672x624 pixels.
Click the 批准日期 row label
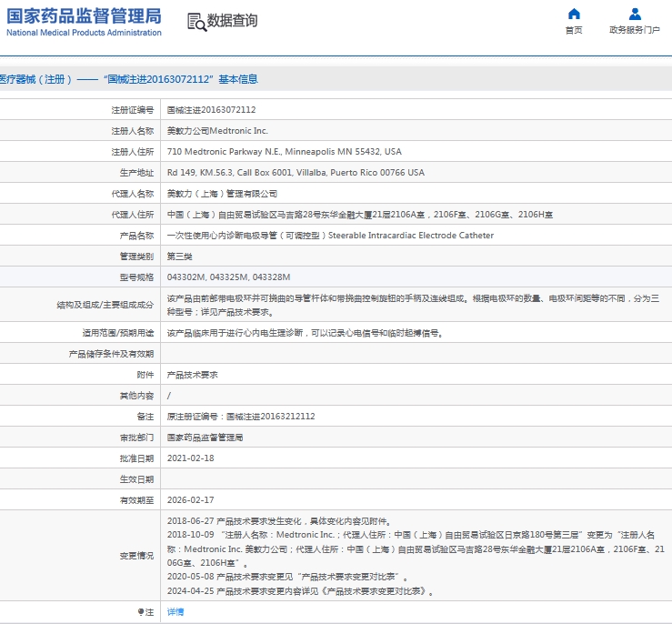pyautogui.click(x=136, y=458)
